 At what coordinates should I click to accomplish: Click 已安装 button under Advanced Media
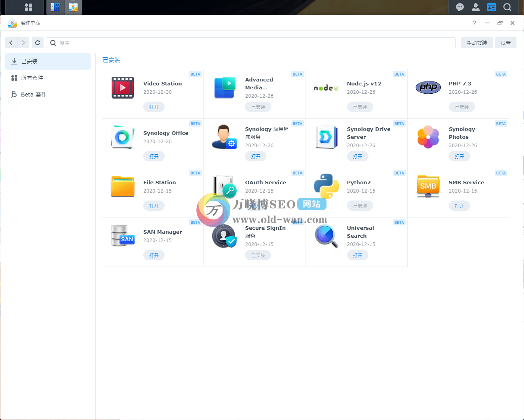coord(258,107)
